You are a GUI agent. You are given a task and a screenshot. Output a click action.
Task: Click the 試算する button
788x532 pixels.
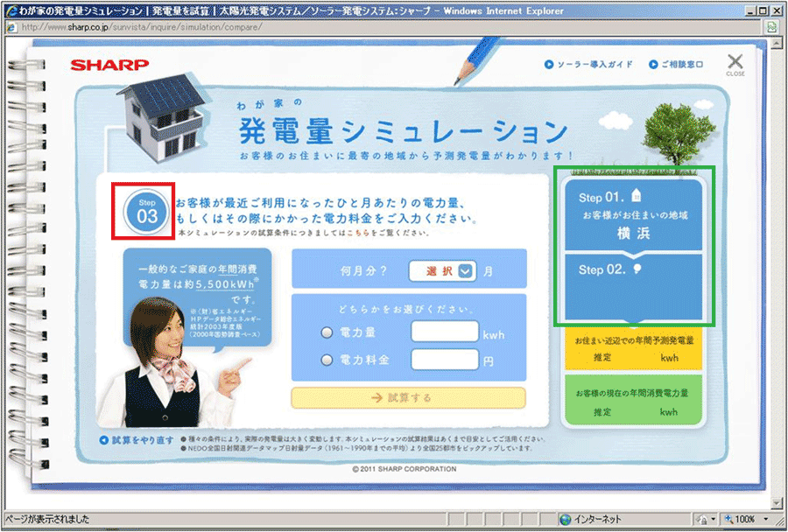[x=408, y=398]
